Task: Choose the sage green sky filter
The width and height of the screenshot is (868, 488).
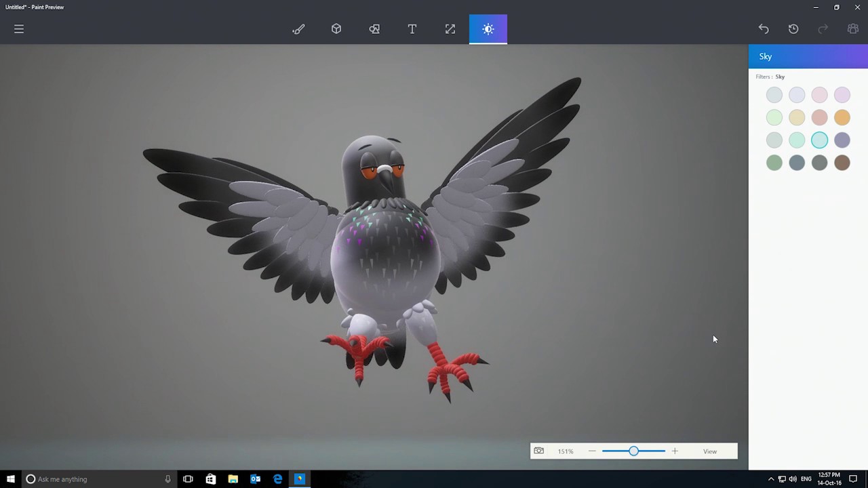Action: 774,163
